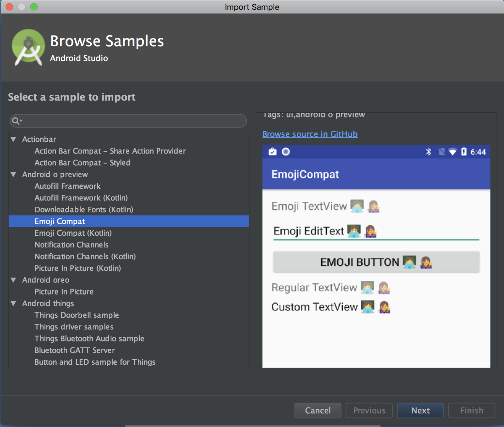
Task: Click the green zoom window button
Action: (x=34, y=7)
